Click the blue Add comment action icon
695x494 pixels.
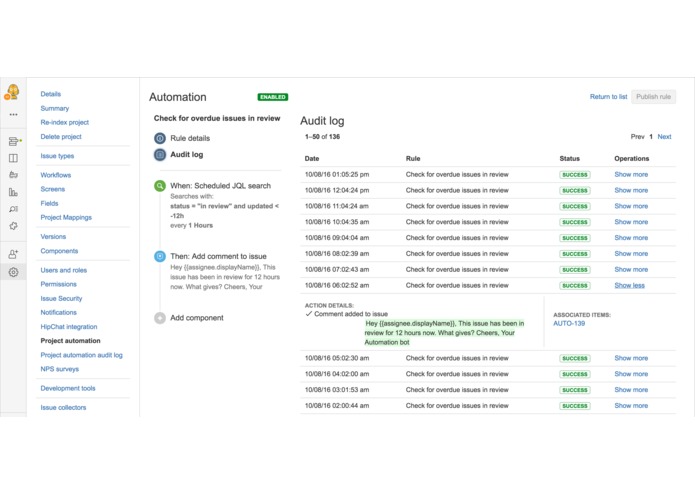[x=160, y=256]
